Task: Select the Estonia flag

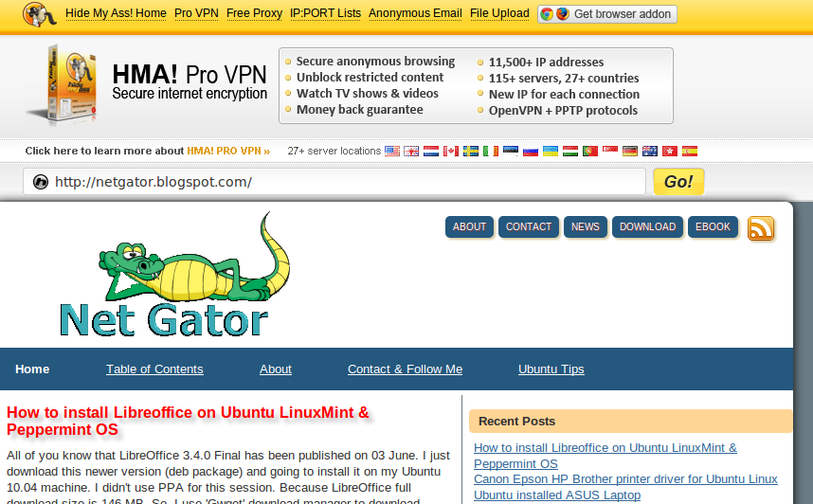Action: 511,151
